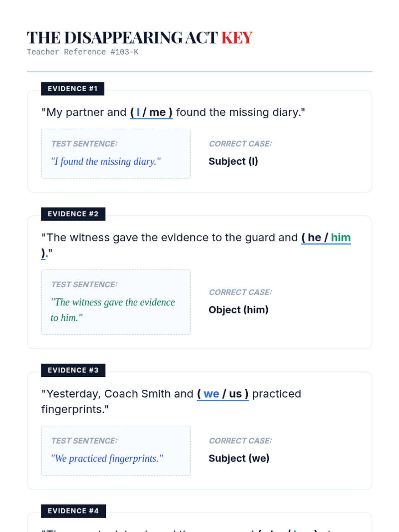
Task: Click the "us" pronoun in evidence three
Action: (x=235, y=394)
